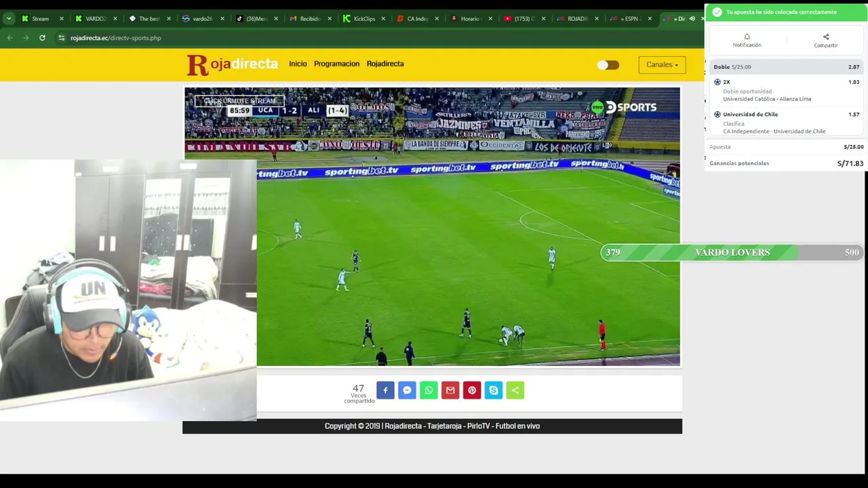Image resolution: width=868 pixels, height=488 pixels.
Task: Click the 47 veces compartido share count
Action: coord(359,392)
